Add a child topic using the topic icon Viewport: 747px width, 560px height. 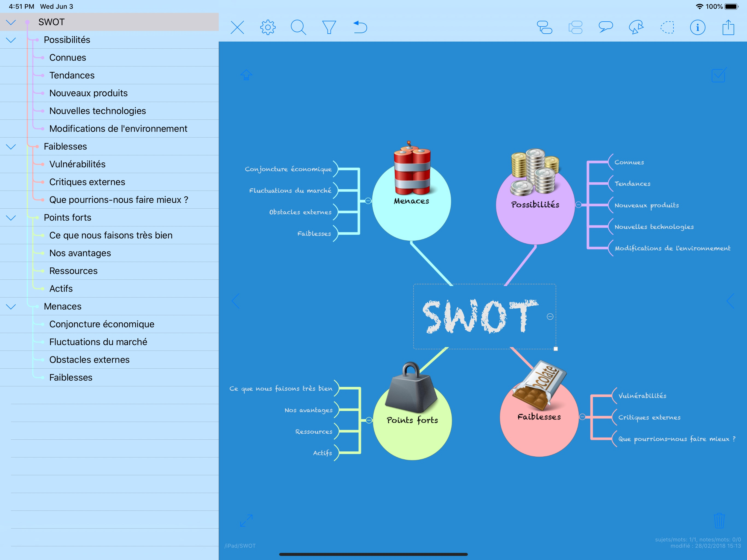coord(544,27)
